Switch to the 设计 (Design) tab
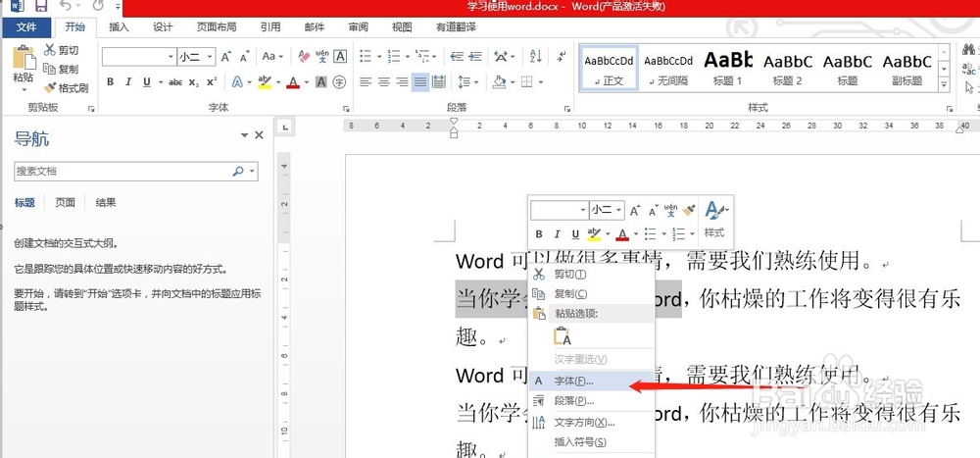This screenshot has height=458, width=980. point(163,27)
